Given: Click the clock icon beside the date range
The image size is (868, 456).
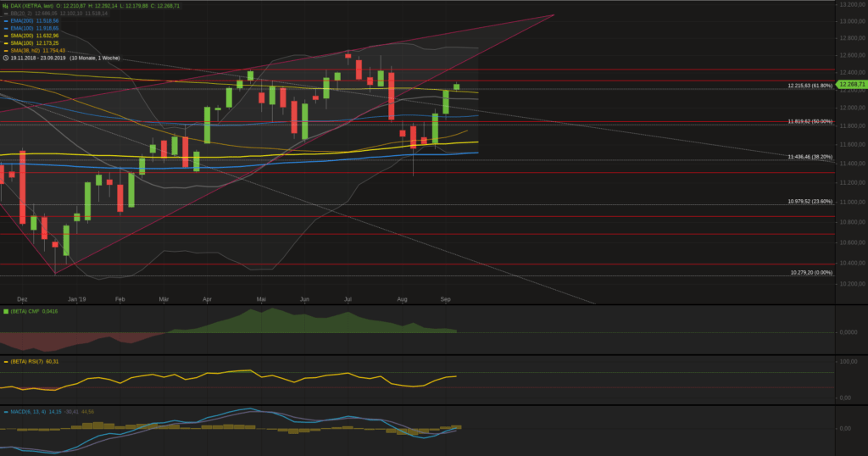Looking at the screenshot, I should coord(6,58).
